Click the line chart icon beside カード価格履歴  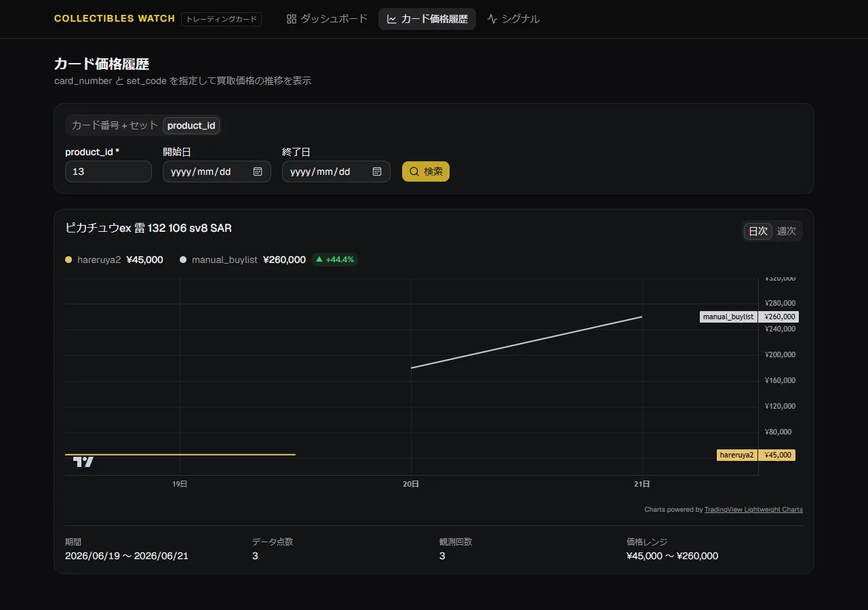[392, 19]
